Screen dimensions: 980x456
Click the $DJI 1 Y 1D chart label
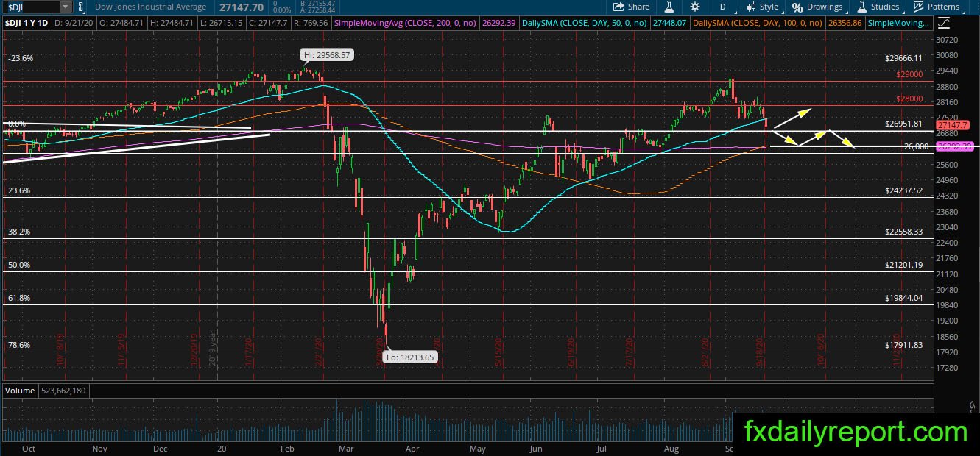26,24
